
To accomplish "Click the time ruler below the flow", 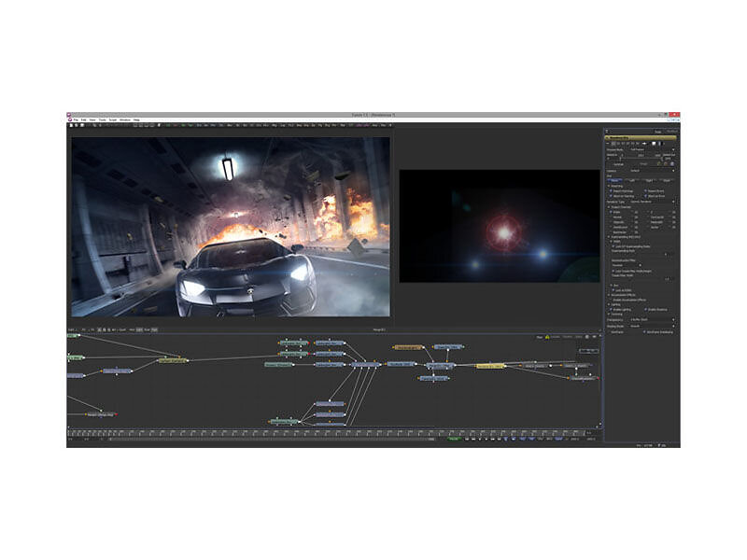I will tap(326, 433).
